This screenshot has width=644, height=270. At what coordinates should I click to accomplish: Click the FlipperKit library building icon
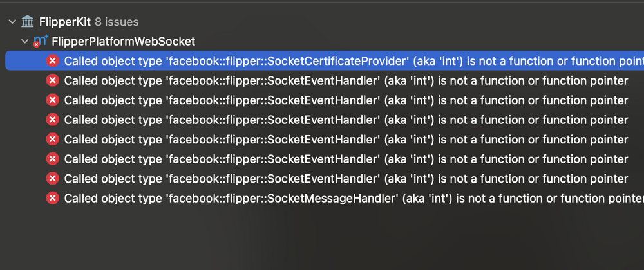click(28, 22)
